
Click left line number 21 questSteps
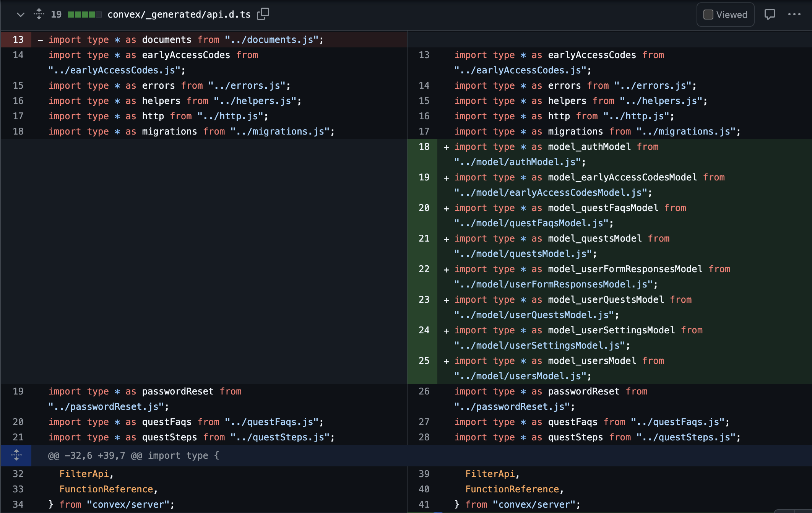(x=18, y=437)
